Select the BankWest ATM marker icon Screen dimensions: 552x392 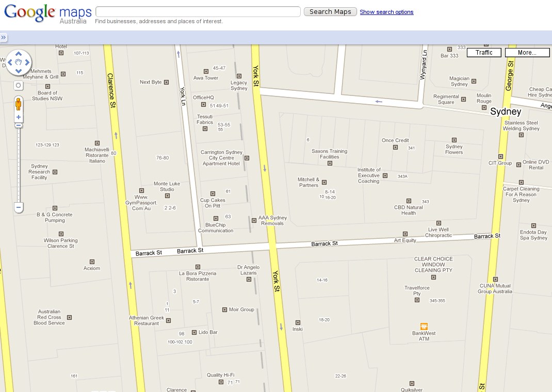click(x=424, y=326)
